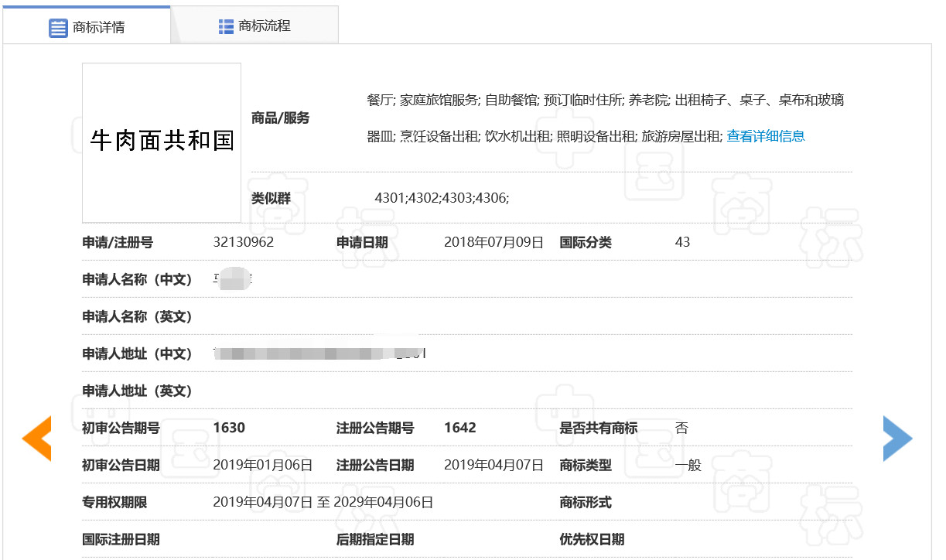Click the 申请/注册号 label

tap(118, 242)
